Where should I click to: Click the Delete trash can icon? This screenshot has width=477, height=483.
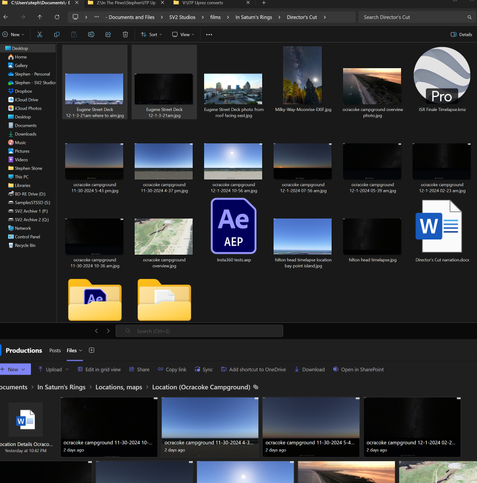pyautogui.click(x=125, y=34)
